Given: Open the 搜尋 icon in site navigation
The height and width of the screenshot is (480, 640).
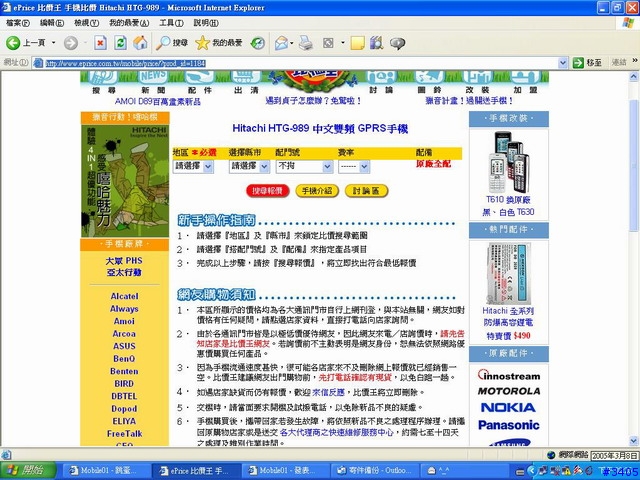Looking at the screenshot, I should [x=103, y=82].
